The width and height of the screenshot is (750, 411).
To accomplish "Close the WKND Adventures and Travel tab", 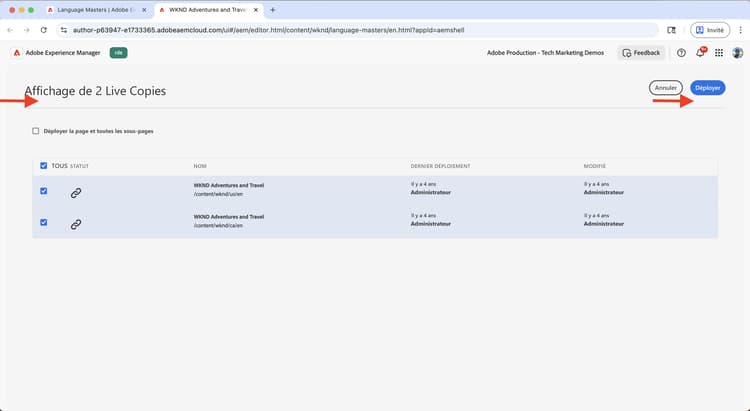I will pyautogui.click(x=255, y=10).
